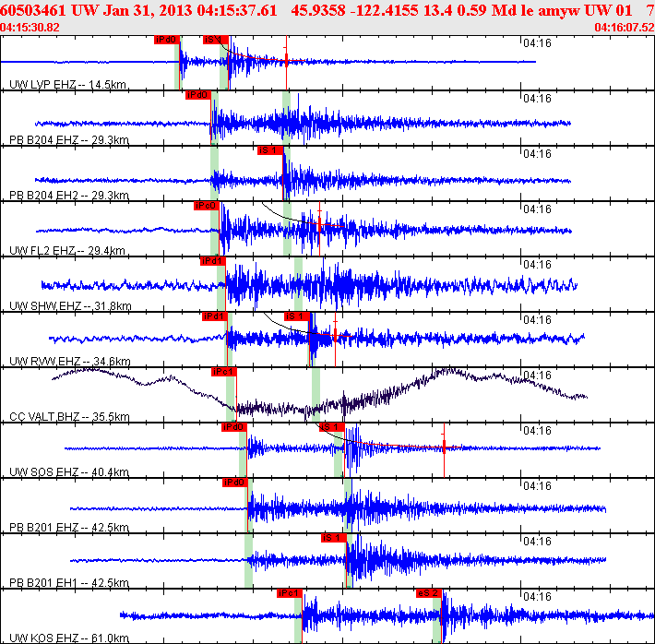Select the iS 1 pick flag on B201 EH1 trace
Image resolution: width=655 pixels, height=644 pixels.
pos(334,538)
